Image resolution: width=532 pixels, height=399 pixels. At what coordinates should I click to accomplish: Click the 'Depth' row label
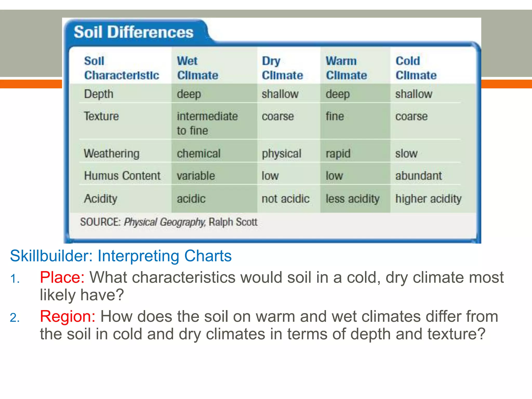point(99,94)
